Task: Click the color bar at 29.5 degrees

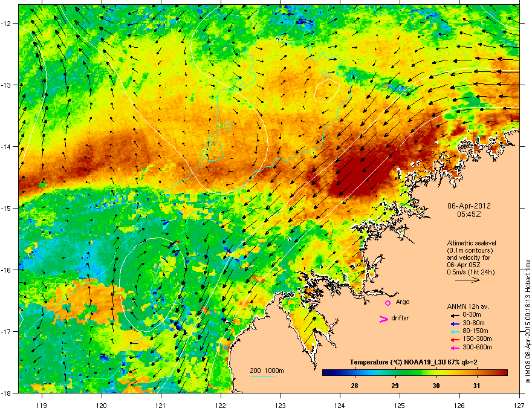Action: [x=416, y=373]
